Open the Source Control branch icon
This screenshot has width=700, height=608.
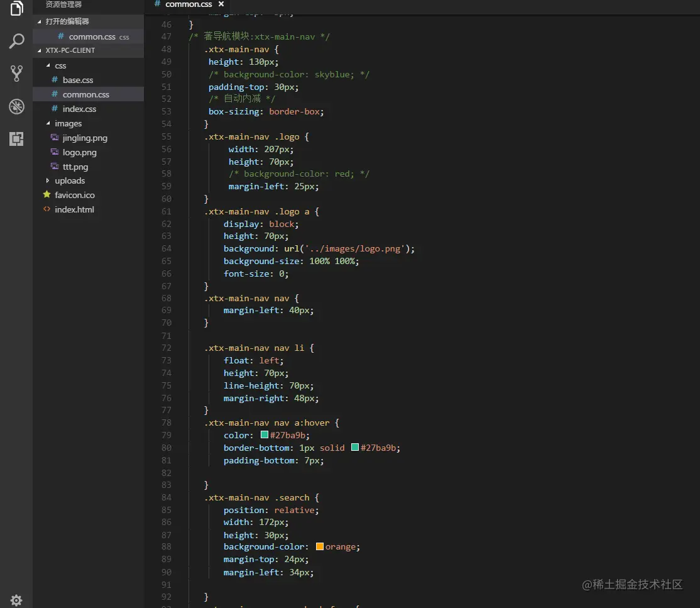click(16, 74)
